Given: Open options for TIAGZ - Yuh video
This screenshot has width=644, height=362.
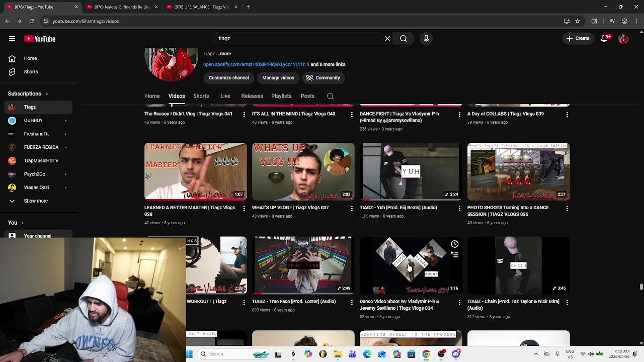Looking at the screenshot, I should click(459, 208).
